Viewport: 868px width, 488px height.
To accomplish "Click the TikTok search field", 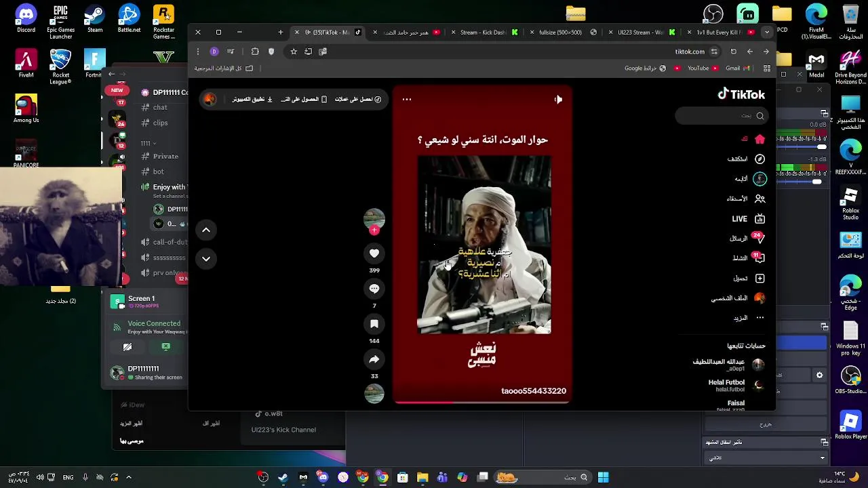I will tap(721, 116).
